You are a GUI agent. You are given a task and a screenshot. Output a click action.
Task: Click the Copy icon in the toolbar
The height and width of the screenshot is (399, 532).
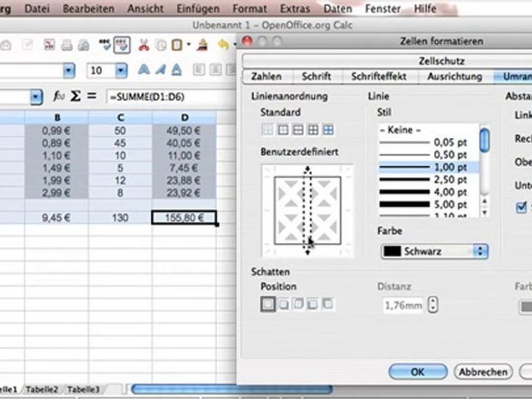(x=161, y=45)
